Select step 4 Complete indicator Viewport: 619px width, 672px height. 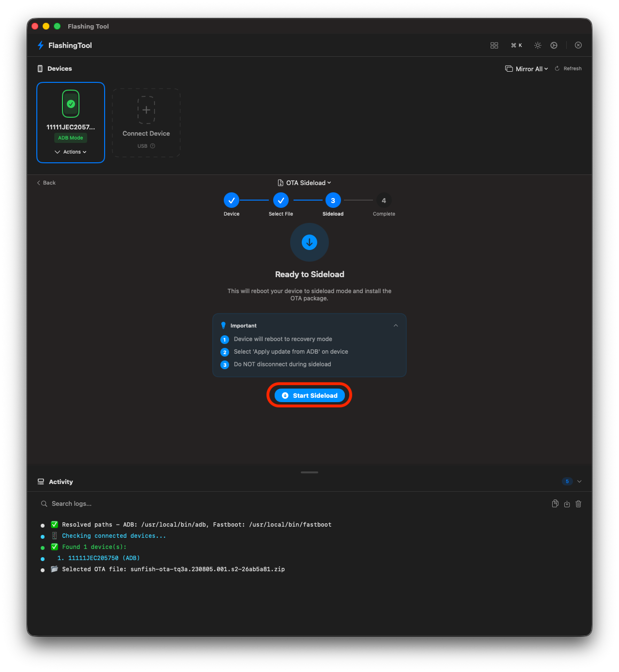(384, 200)
